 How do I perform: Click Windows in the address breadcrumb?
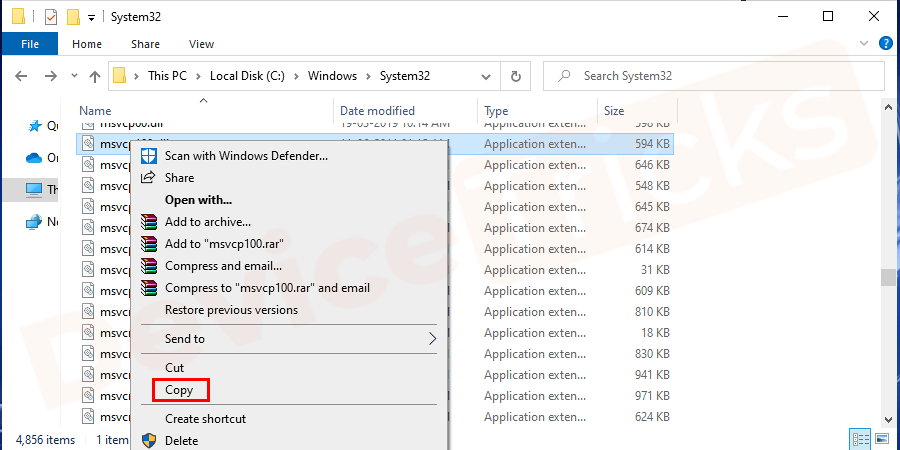tap(332, 76)
